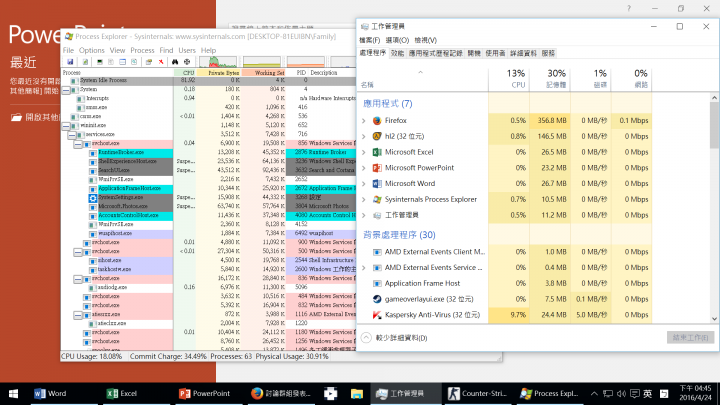Sort by Private Bytes column in Process Explorer
This screenshot has width=720, height=405.
pyautogui.click(x=219, y=73)
